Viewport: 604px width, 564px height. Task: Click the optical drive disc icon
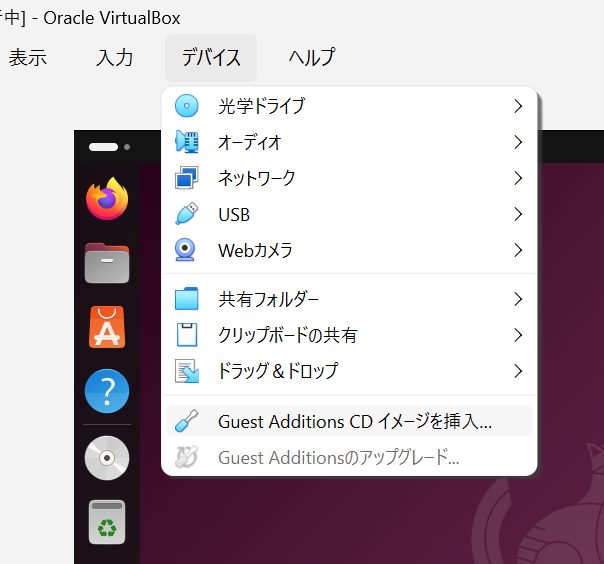pyautogui.click(x=186, y=106)
